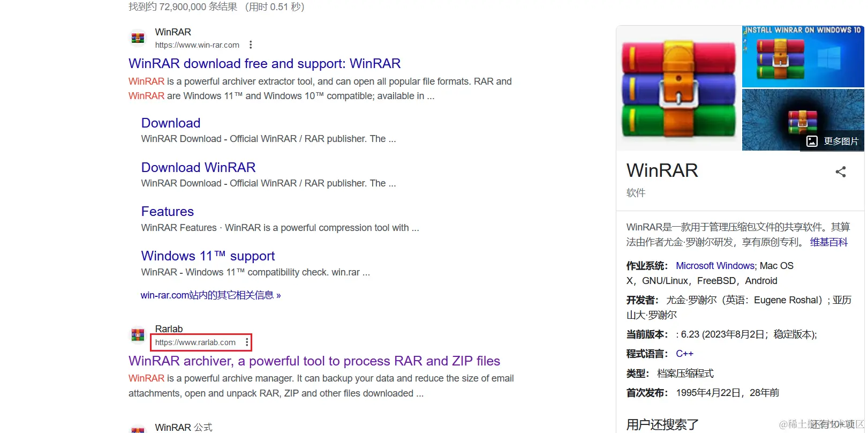Open the three-dot menu next to win-rar.com URL
This screenshot has width=868, height=433.
pos(250,45)
